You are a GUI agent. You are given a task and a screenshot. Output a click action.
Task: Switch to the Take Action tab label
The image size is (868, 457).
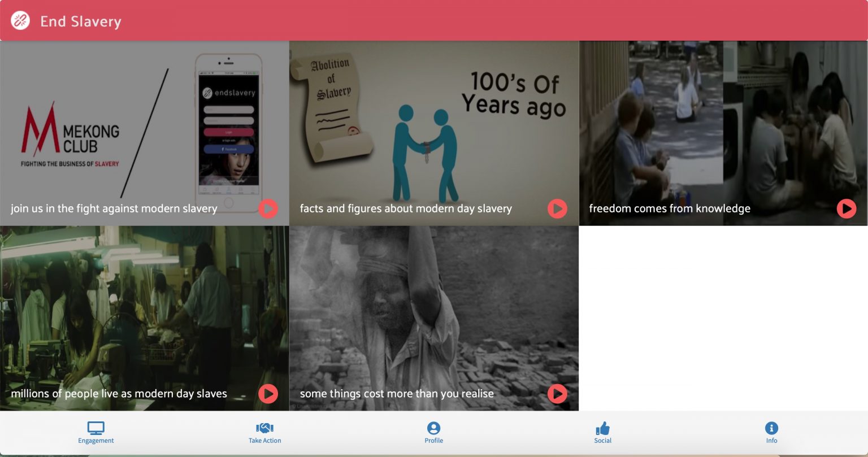(264, 441)
